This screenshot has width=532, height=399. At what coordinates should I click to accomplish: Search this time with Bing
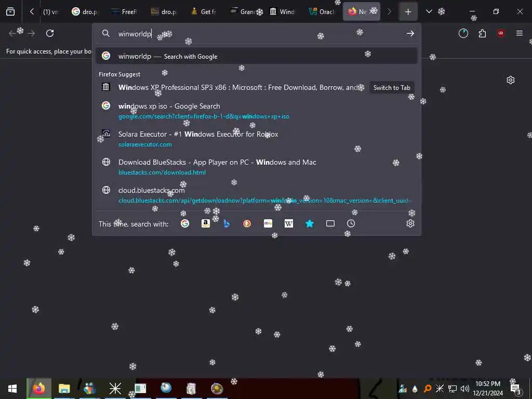pyautogui.click(x=227, y=223)
